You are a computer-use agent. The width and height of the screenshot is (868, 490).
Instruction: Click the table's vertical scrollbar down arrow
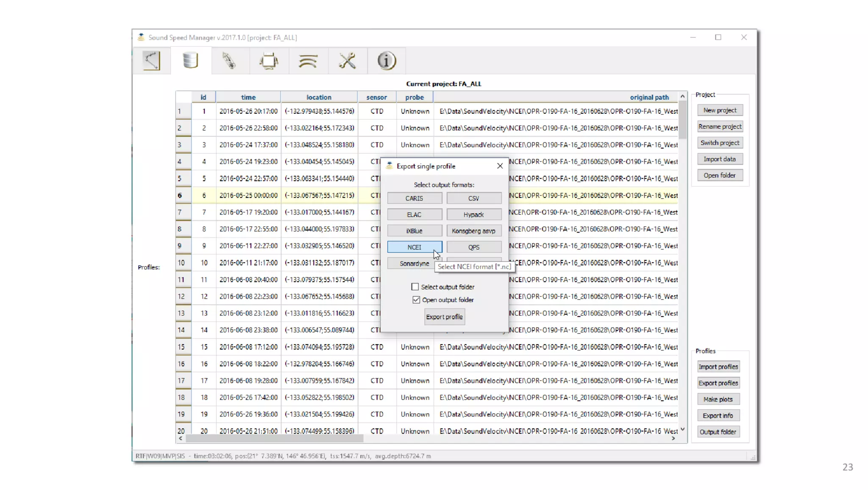(682, 429)
